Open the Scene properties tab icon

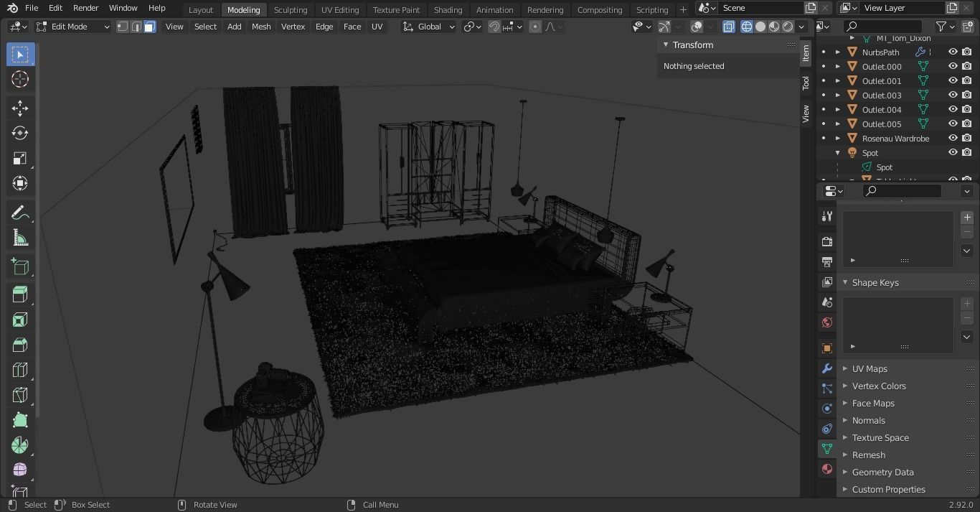(827, 302)
